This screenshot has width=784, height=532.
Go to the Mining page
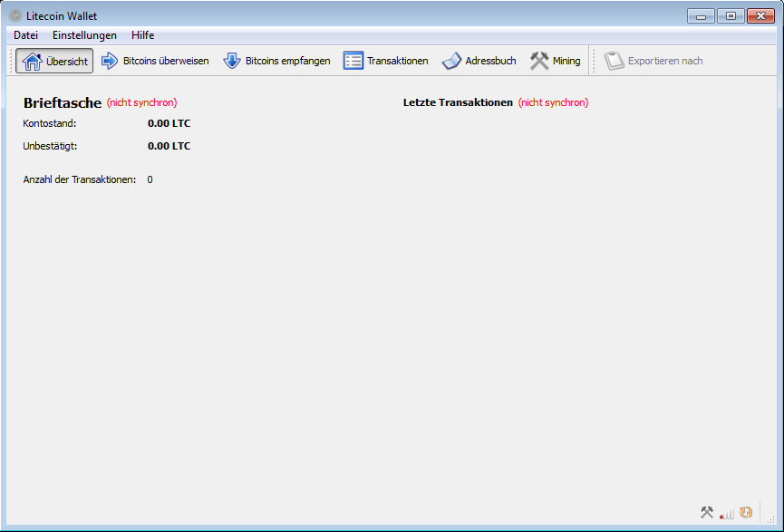[x=555, y=61]
